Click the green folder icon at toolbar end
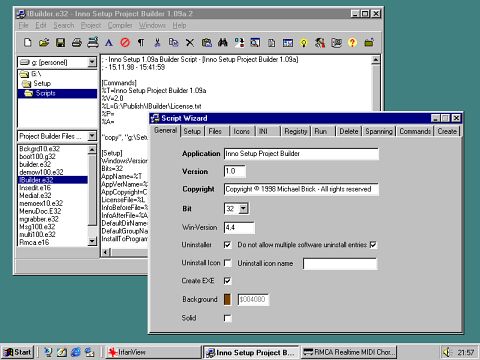 [369, 43]
